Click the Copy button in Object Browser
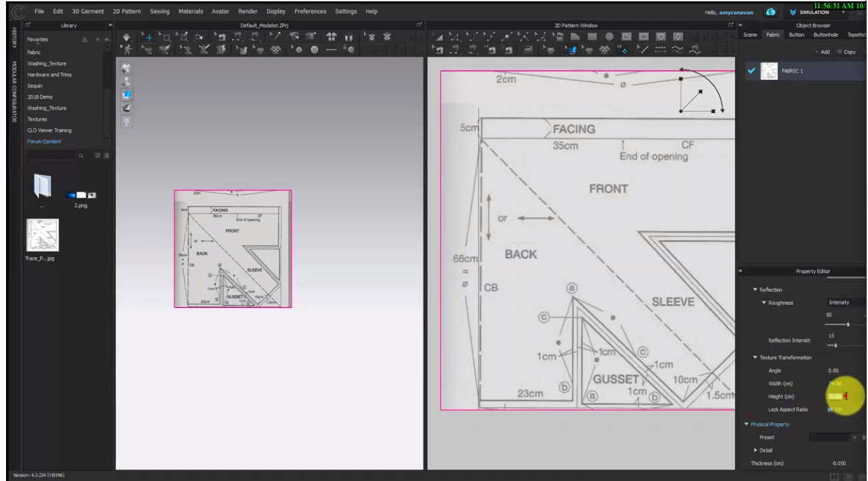The width and height of the screenshot is (868, 481). click(847, 51)
